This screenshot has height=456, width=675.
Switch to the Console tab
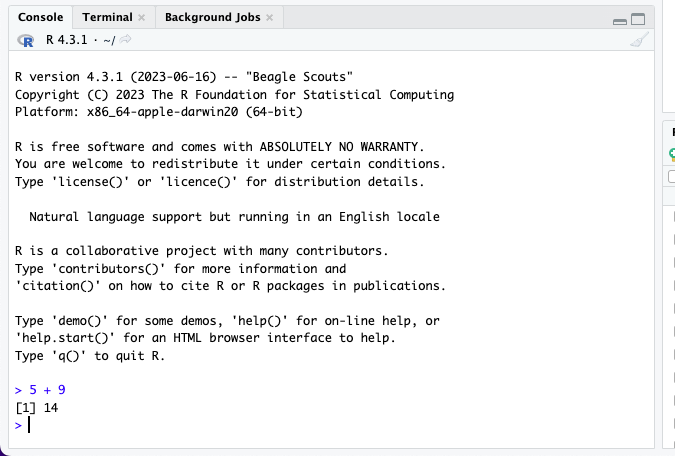coord(40,17)
